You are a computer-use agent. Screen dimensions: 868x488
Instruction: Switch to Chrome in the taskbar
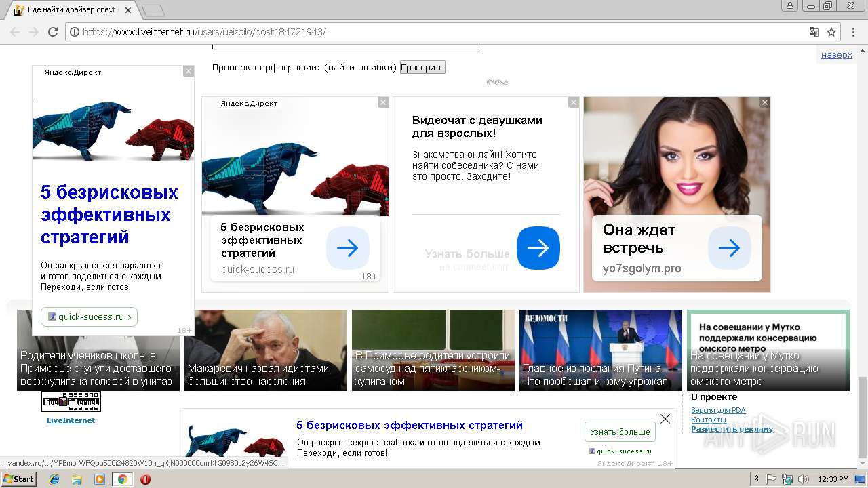coord(122,479)
